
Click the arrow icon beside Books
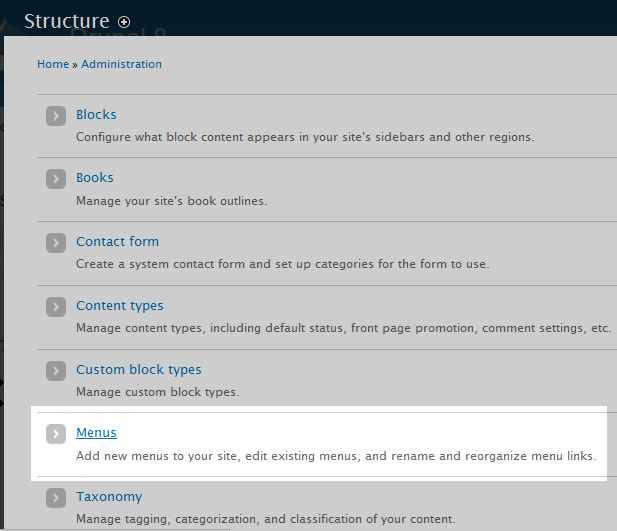point(56,179)
